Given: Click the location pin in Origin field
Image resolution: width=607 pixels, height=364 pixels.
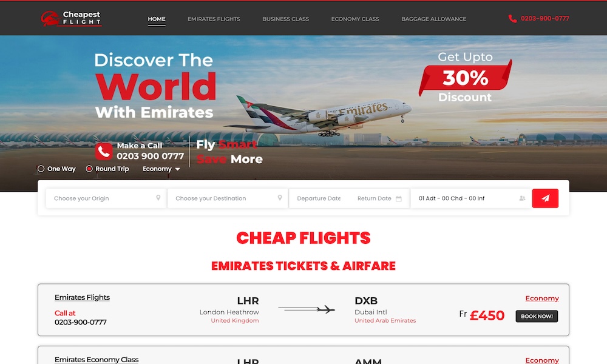Looking at the screenshot, I should click(158, 198).
